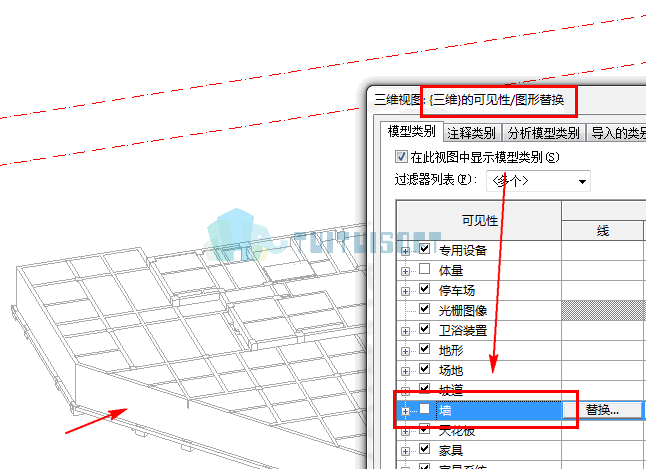
Task: Open the 分析模型类别 tab
Action: point(543,133)
